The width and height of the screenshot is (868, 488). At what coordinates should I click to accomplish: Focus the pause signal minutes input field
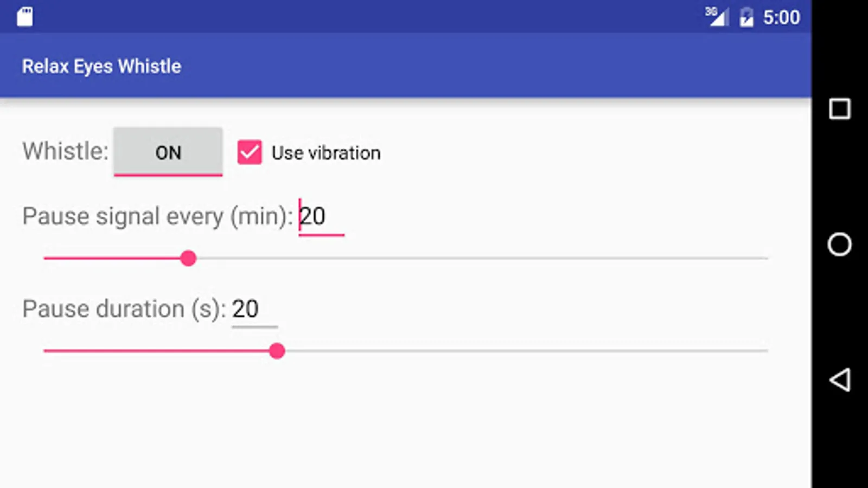[x=321, y=217]
